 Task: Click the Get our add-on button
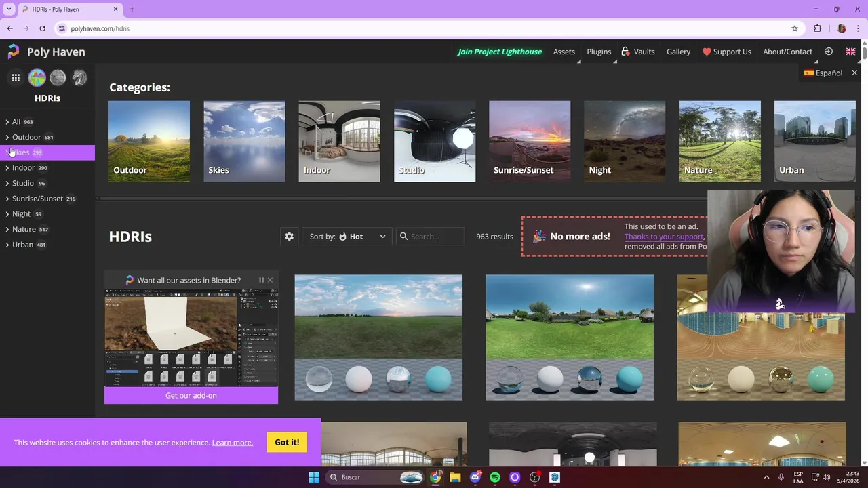pos(191,395)
